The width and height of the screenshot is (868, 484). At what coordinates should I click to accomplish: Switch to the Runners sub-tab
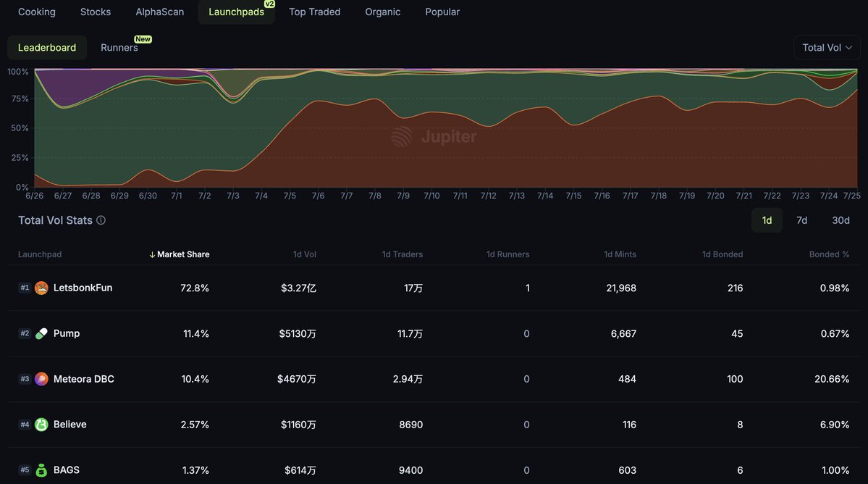(x=119, y=48)
